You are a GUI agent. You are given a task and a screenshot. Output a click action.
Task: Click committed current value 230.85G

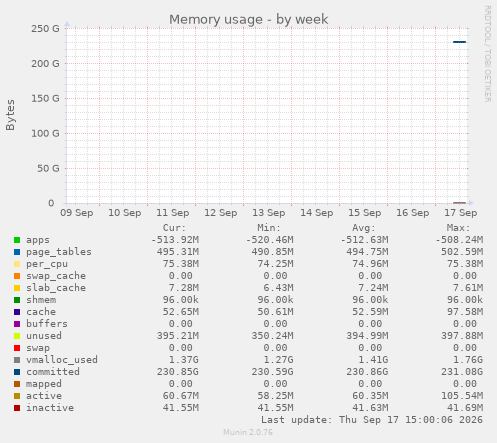178,372
